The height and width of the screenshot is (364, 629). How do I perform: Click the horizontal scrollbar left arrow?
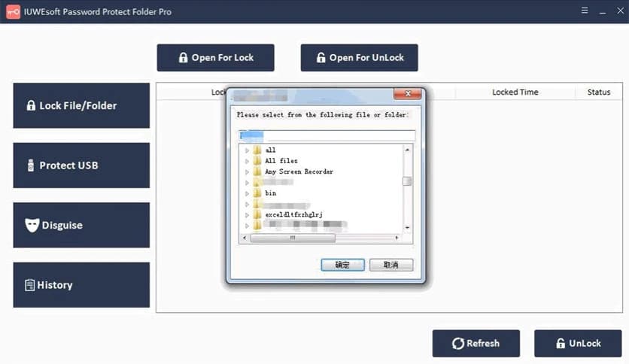[245, 238]
